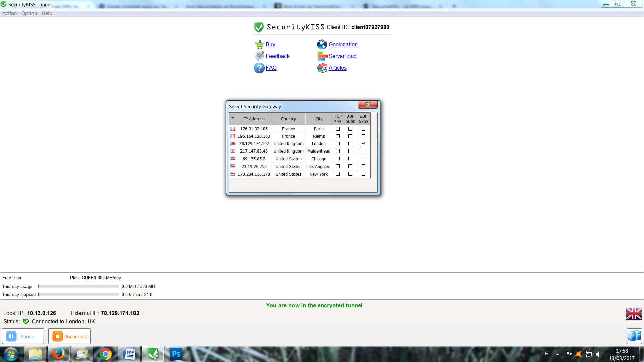Click the This day usage progress bar

click(x=78, y=286)
